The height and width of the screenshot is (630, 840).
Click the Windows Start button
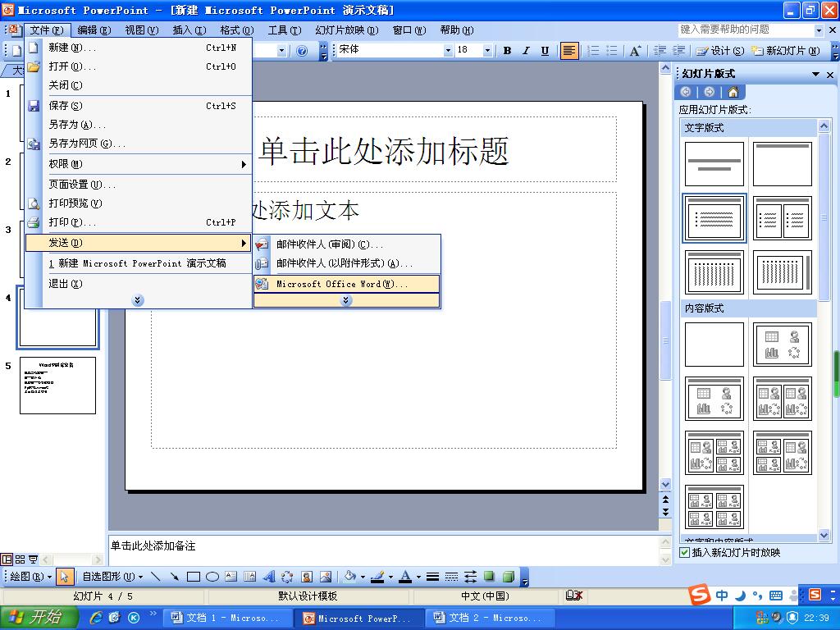pos(38,618)
